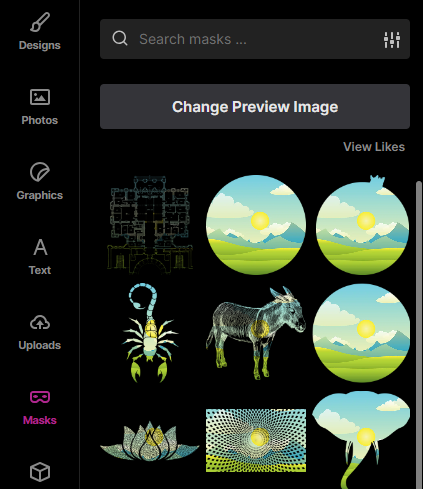Click the Search masks input field
Screen dimensions: 423x489
point(255,39)
